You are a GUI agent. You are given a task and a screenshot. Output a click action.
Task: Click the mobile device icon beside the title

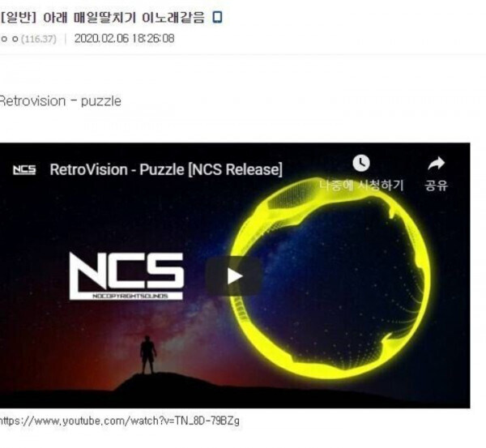pyautogui.click(x=217, y=17)
